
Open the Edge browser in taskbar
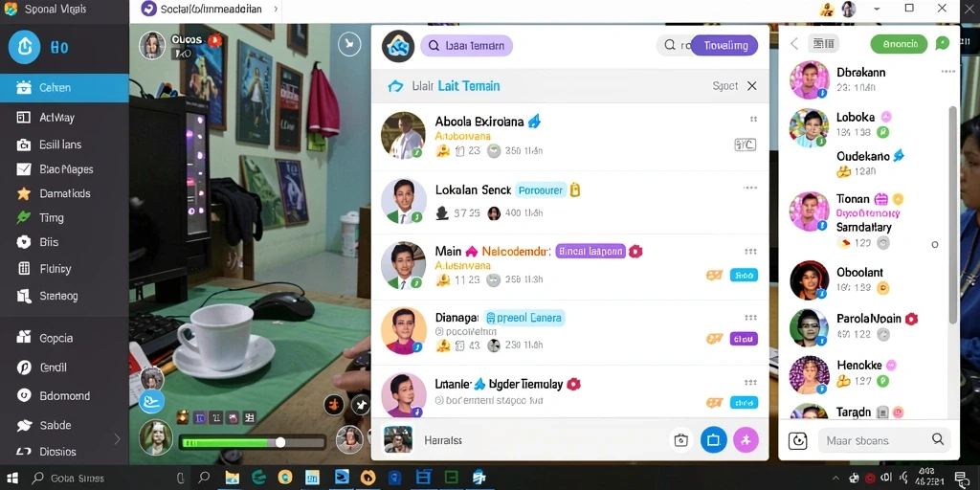(x=258, y=478)
